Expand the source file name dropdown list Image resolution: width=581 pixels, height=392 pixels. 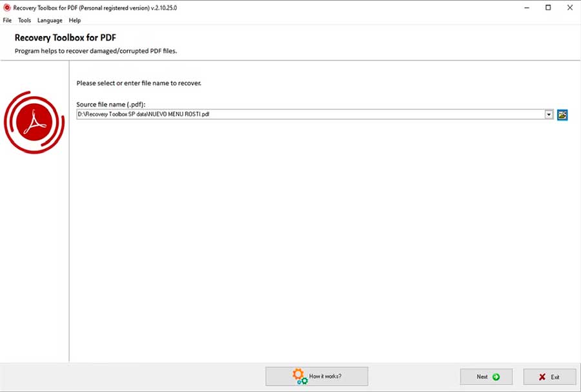coord(549,115)
